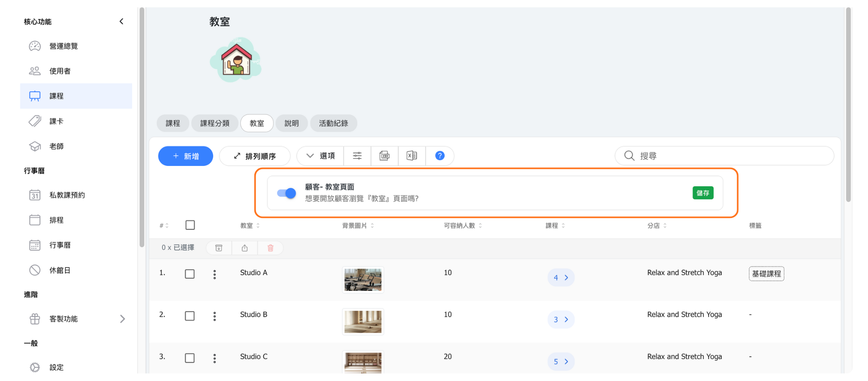Open the 選項 dropdown
868x381 pixels.
coord(320,156)
